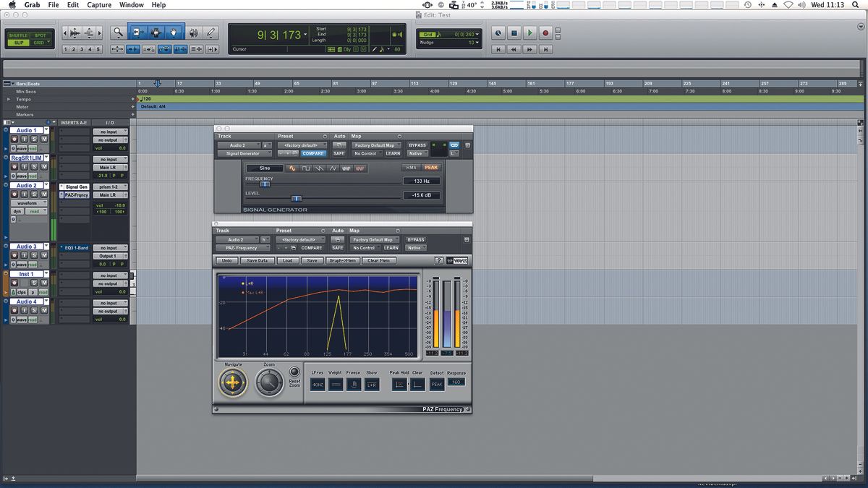
Task: Click the COMPARE button on Signal Generator
Action: (312, 153)
